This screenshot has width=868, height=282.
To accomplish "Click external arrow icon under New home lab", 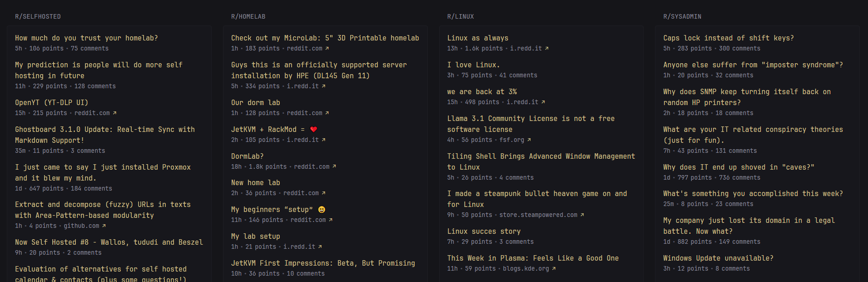I will (323, 193).
